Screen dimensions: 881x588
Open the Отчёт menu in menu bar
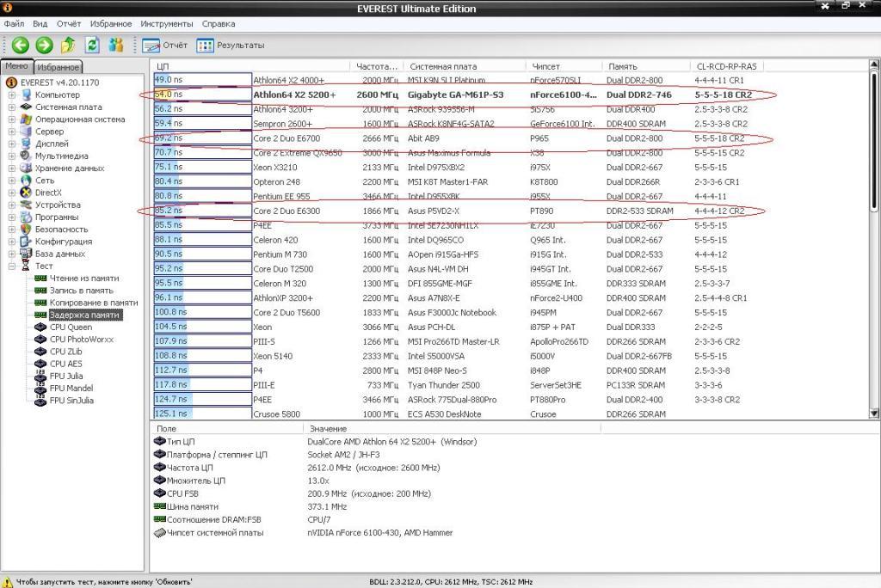(69, 23)
